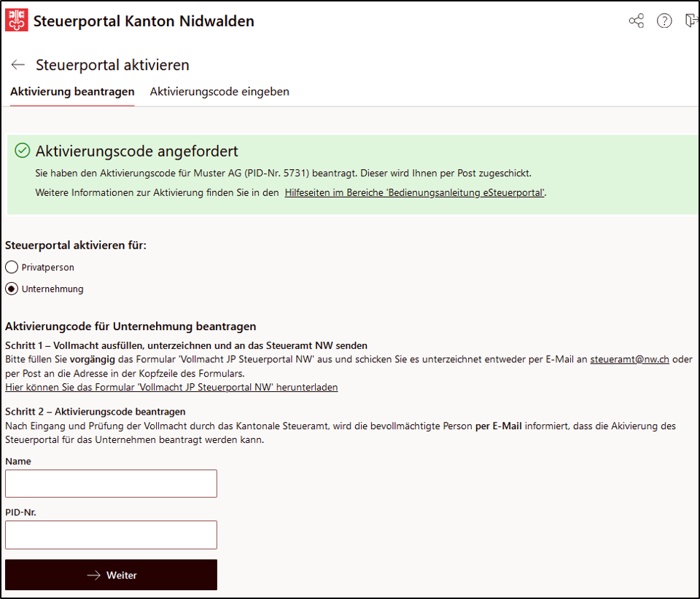Open the Aktivierung beantragen tab
700x599 pixels.
pyautogui.click(x=72, y=91)
